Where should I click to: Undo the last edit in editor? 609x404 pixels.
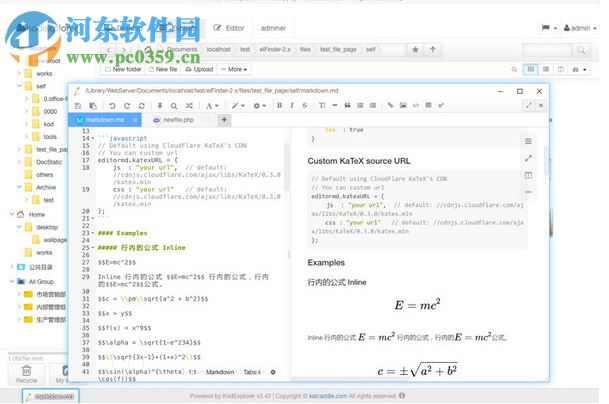(x=112, y=106)
